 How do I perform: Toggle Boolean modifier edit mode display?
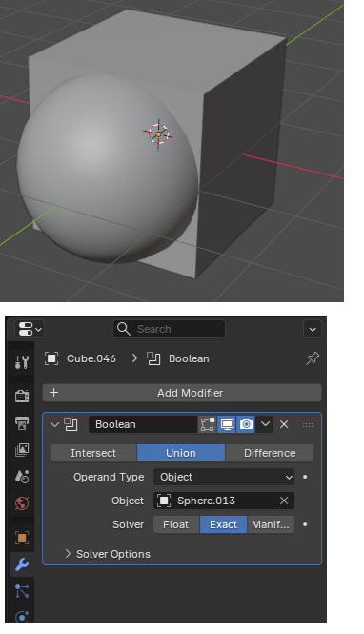(207, 424)
